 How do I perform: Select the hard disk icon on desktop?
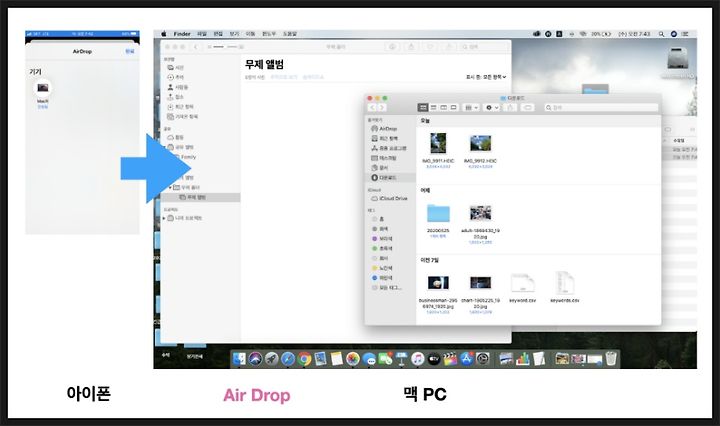[677, 58]
